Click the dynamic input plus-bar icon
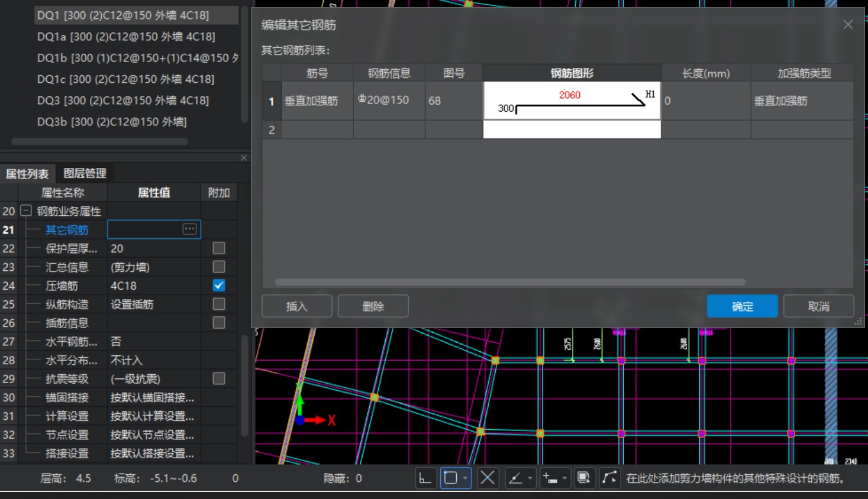Image resolution: width=868 pixels, height=499 pixels. point(550,478)
